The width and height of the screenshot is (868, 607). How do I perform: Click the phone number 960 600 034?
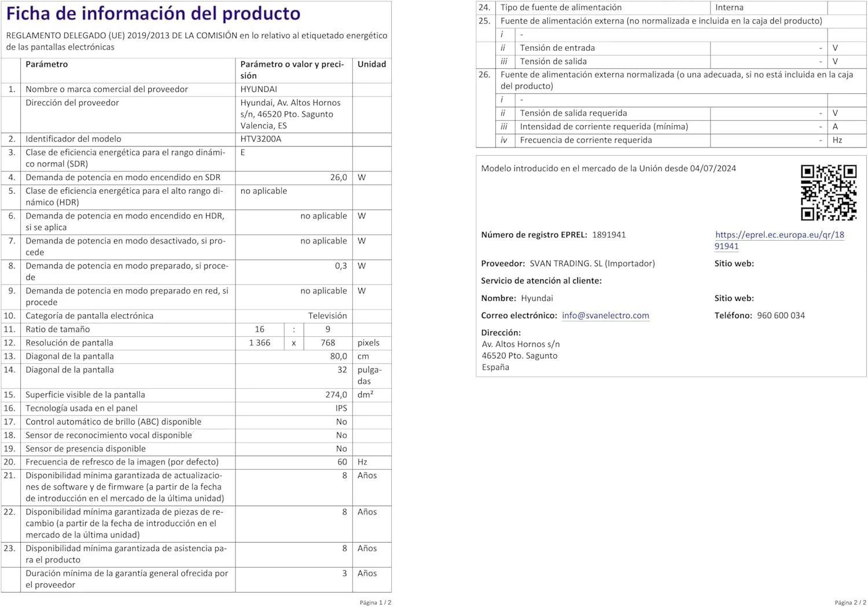(781, 315)
